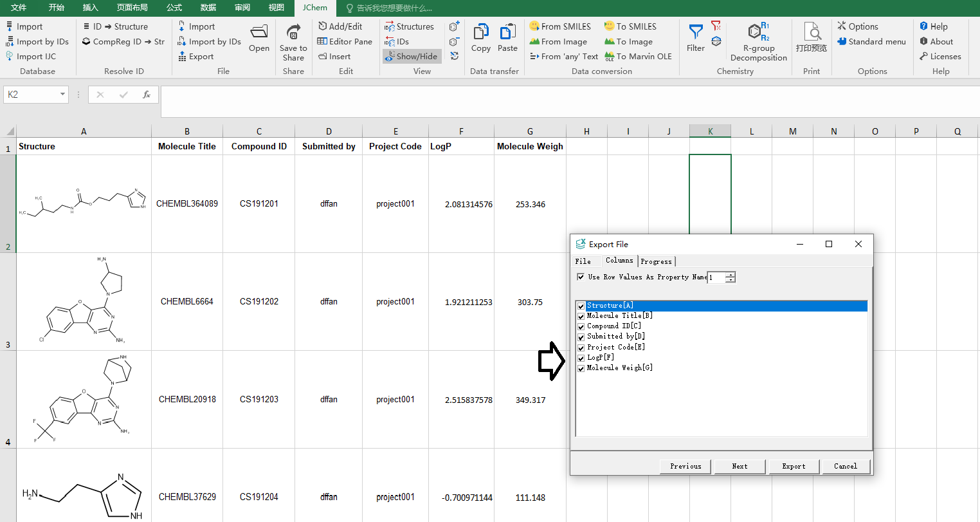Image resolution: width=980 pixels, height=522 pixels.
Task: Click Tell me search box (告诉我您想要做什么)
Action: 389,8
